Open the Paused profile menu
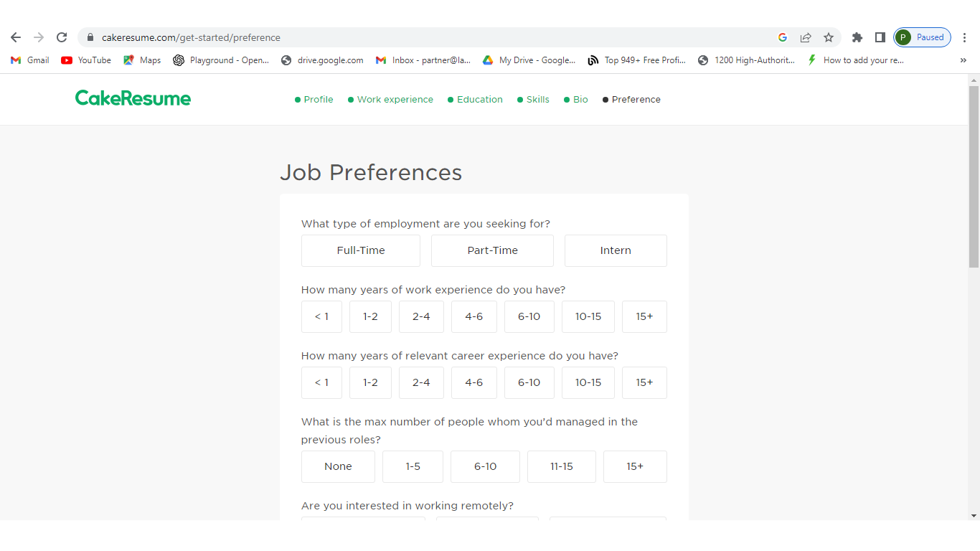The height and width of the screenshot is (551, 980). pyautogui.click(x=923, y=37)
